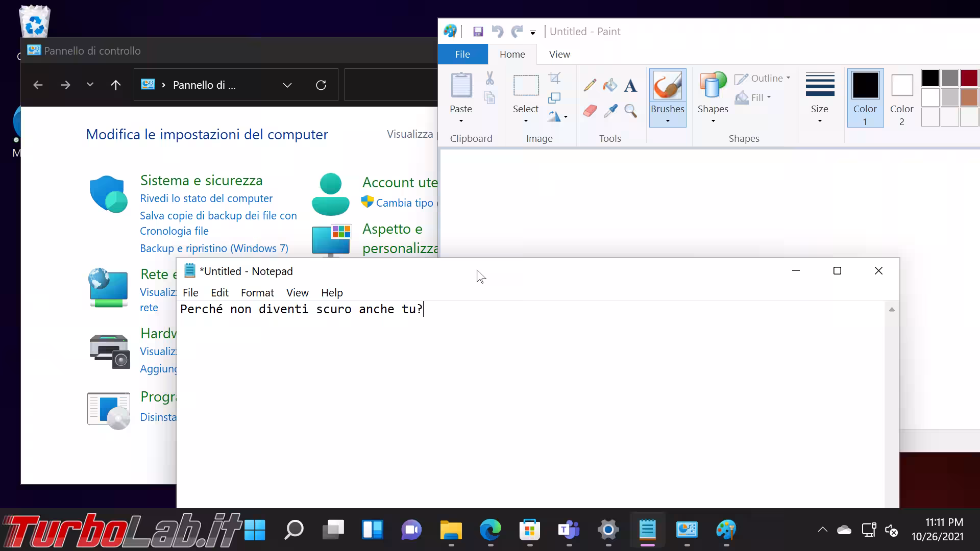This screenshot has width=980, height=551.
Task: Open the Format menu in Notepad
Action: pos(257,293)
